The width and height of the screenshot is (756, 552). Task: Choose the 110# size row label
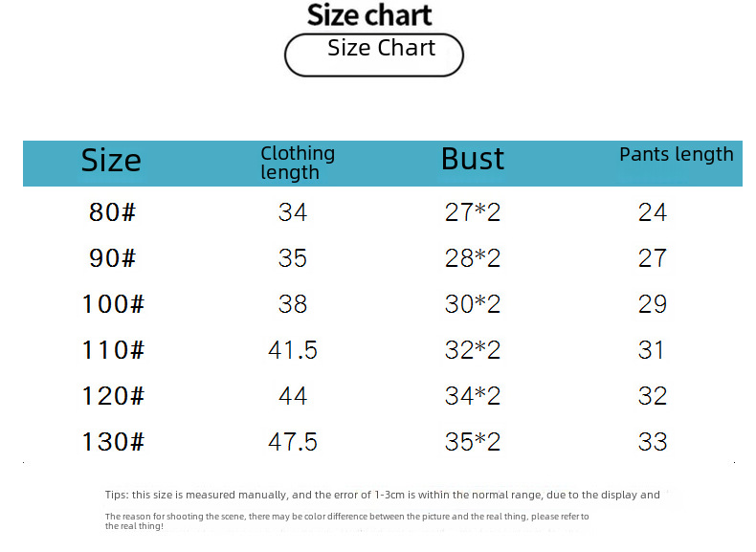(113, 350)
